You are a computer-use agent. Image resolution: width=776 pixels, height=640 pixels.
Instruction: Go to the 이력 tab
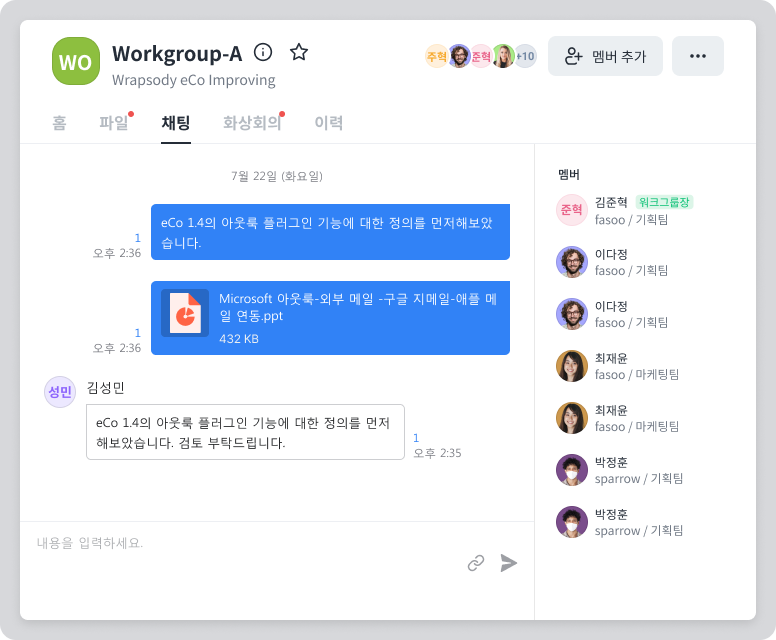click(x=329, y=122)
